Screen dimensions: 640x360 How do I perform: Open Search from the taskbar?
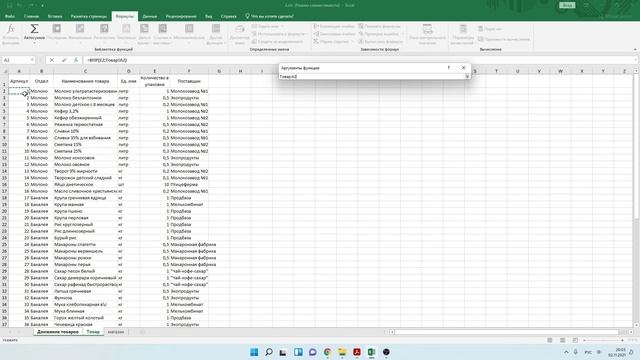pos(269,352)
